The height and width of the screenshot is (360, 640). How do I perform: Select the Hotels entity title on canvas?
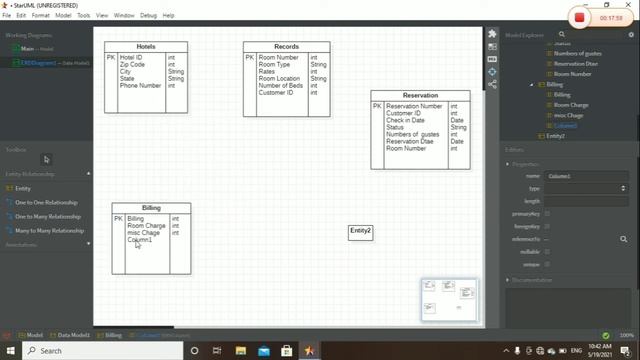pos(146,47)
